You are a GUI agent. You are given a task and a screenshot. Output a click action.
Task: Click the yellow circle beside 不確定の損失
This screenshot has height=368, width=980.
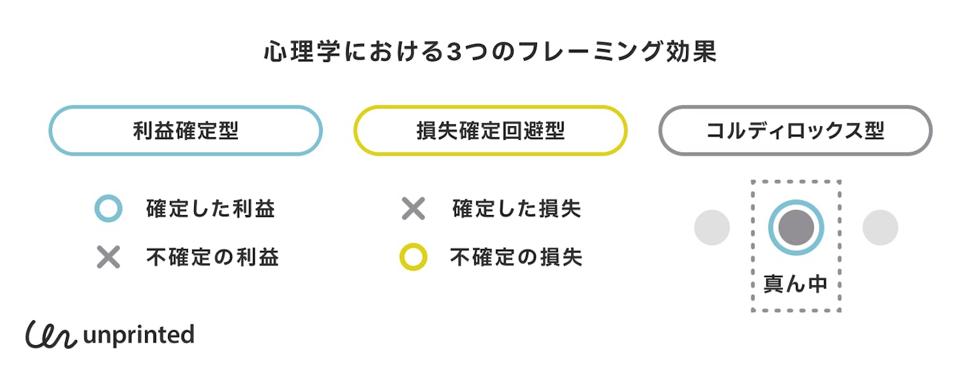[413, 258]
